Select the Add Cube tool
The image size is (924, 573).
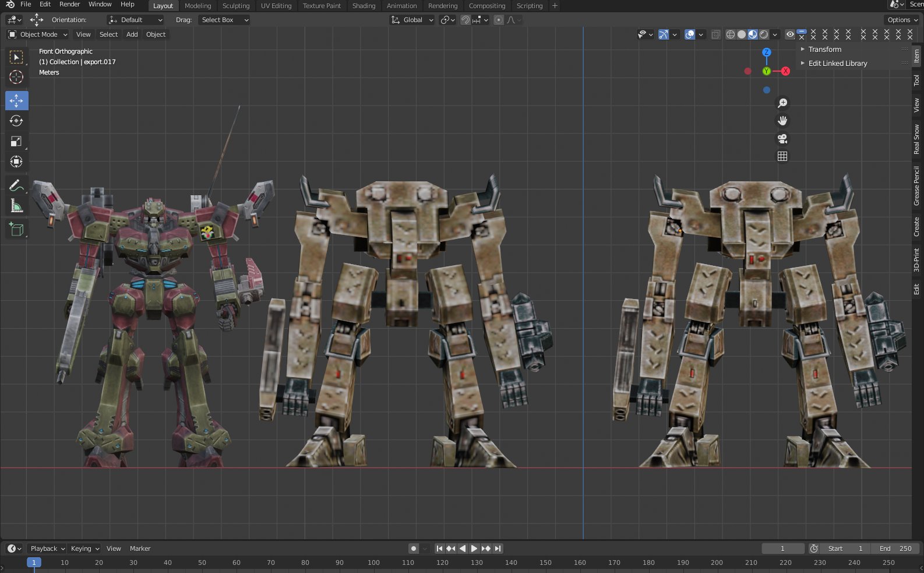[16, 230]
